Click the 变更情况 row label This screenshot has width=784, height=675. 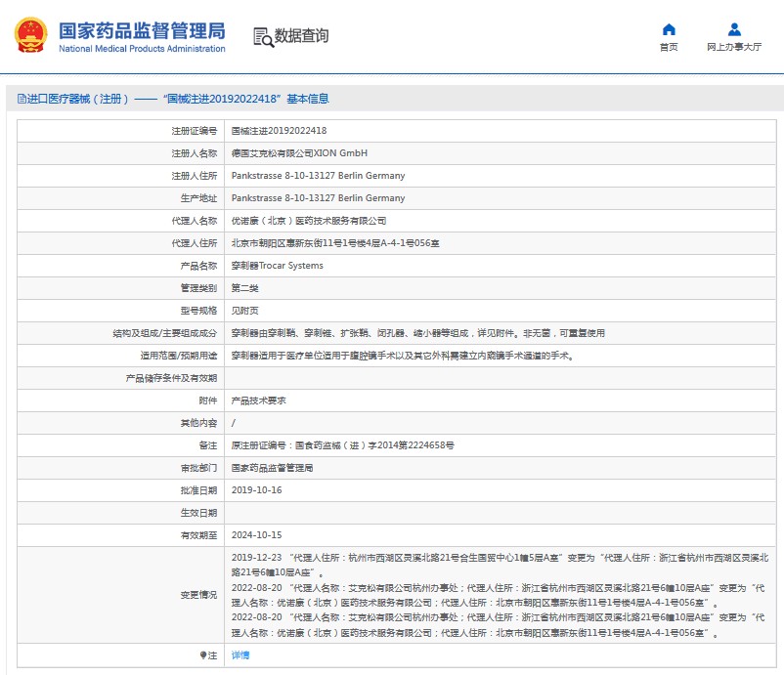199,595
